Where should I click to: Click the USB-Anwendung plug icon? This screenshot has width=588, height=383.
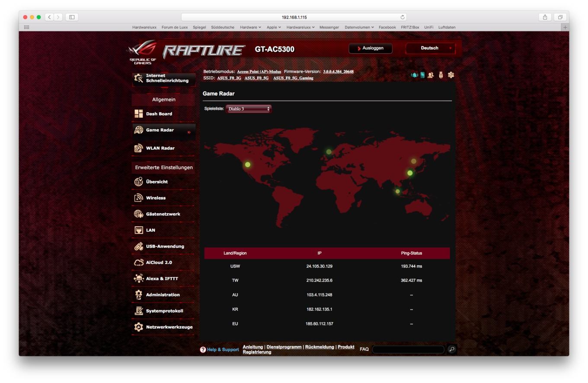[x=139, y=246]
